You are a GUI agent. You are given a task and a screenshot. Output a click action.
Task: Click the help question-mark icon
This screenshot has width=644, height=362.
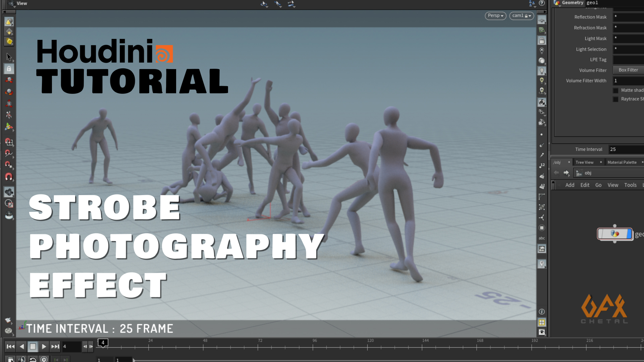[x=542, y=3]
